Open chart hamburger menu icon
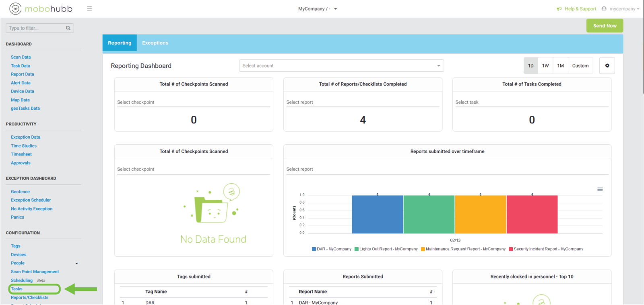Image resolution: width=644 pixels, height=305 pixels. coord(600,189)
